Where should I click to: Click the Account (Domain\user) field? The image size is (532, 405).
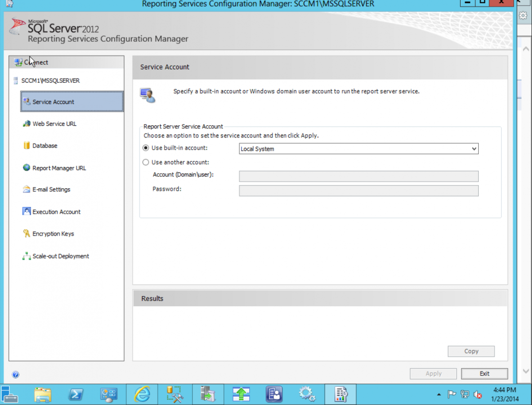pyautogui.click(x=358, y=176)
